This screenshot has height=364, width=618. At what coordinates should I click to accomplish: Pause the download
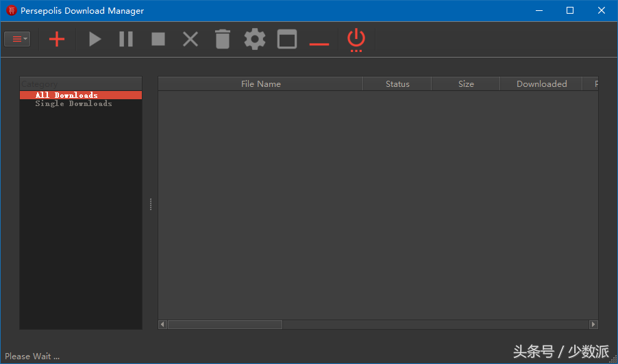click(x=126, y=39)
